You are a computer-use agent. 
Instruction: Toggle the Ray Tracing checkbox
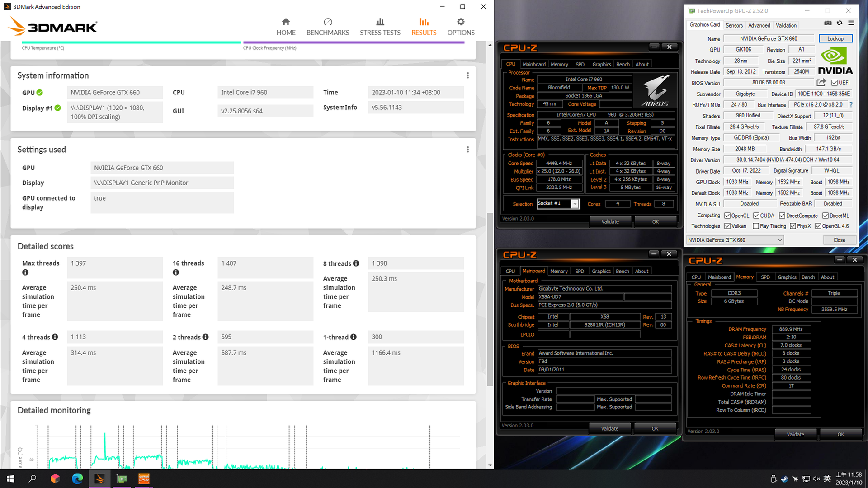click(x=756, y=226)
